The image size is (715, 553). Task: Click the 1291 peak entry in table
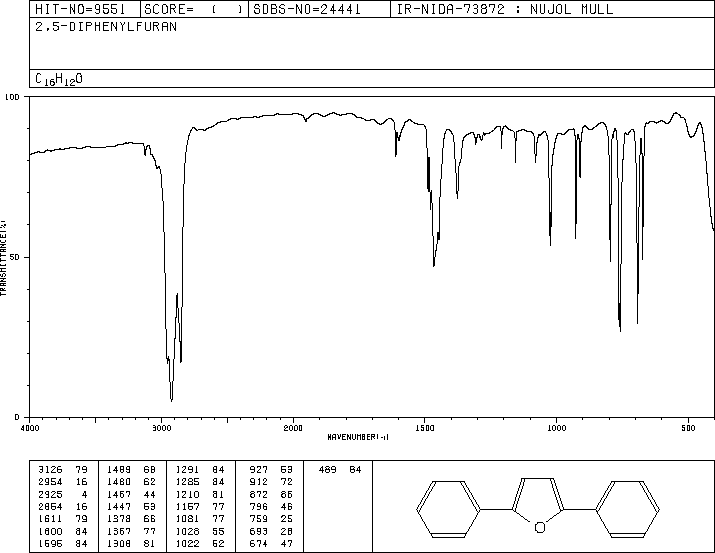coord(200,470)
